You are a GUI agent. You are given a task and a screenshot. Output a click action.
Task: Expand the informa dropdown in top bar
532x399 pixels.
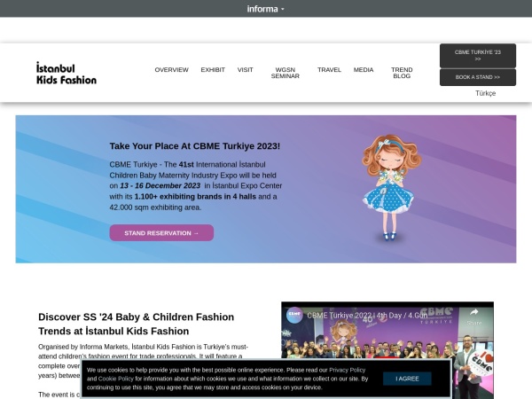[265, 9]
